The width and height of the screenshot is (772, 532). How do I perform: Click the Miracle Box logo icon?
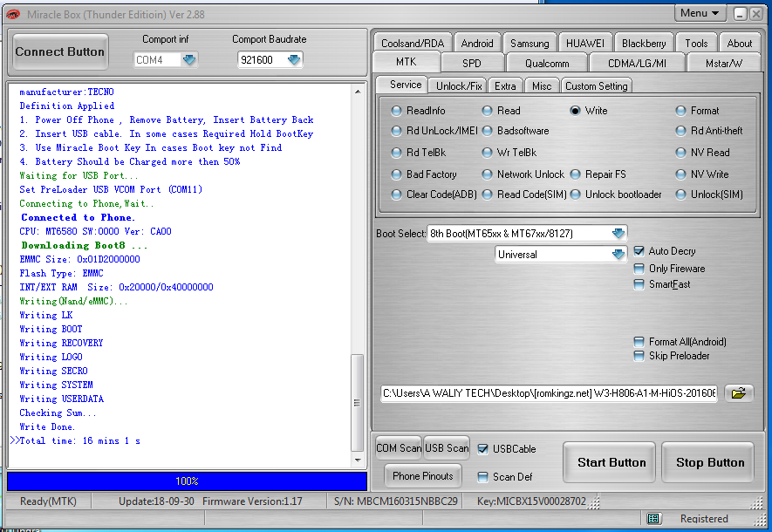(13, 14)
